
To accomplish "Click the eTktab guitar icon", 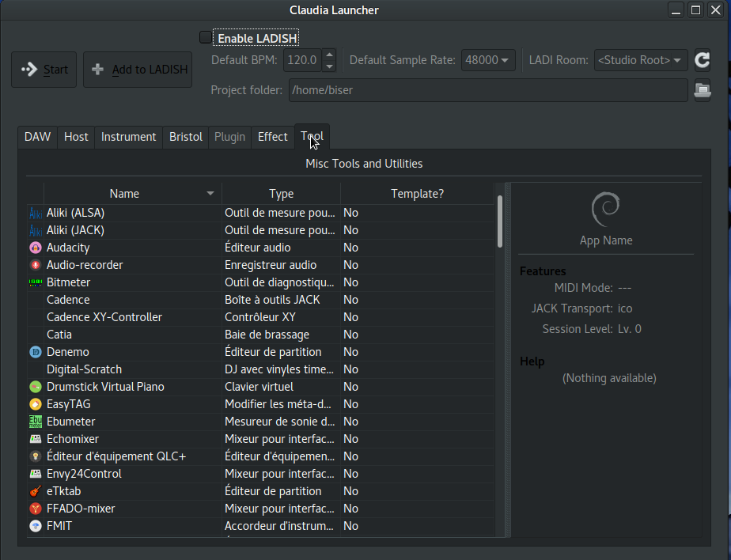I will click(x=36, y=491).
